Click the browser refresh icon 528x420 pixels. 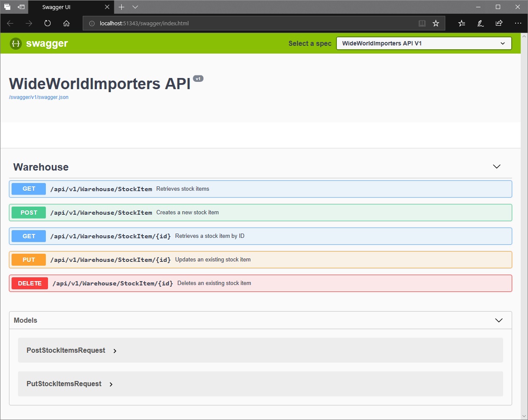48,24
